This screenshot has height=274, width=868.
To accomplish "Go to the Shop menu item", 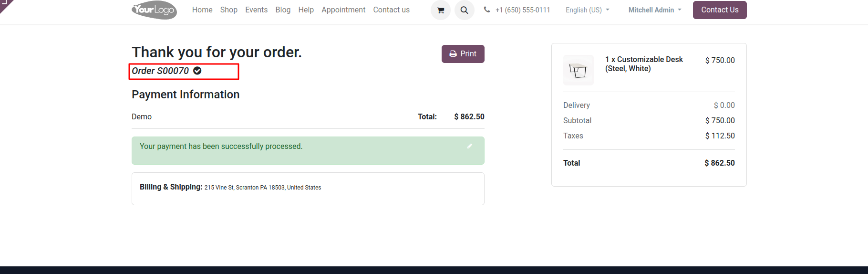I will tap(229, 10).
